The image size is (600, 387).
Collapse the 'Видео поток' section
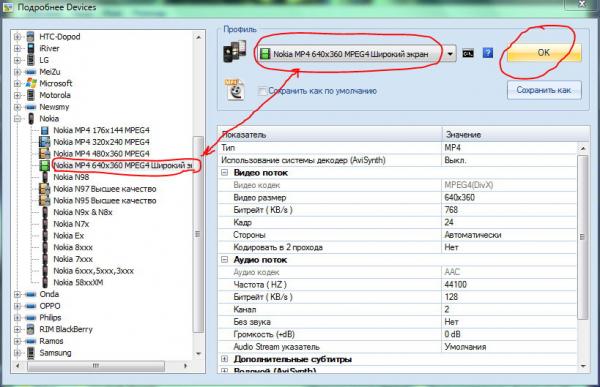[225, 173]
